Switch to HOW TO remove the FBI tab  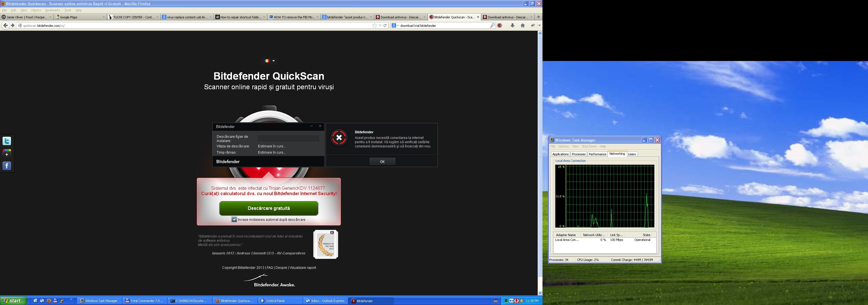(294, 17)
